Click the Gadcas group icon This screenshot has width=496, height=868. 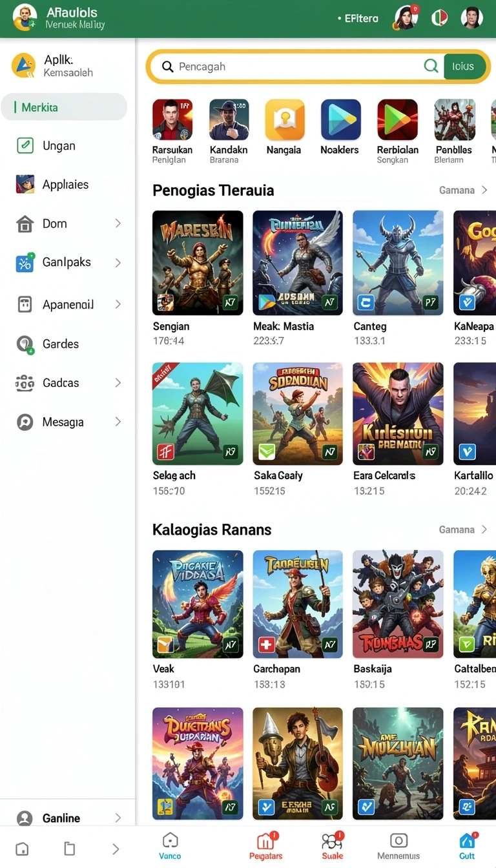pyautogui.click(x=25, y=382)
